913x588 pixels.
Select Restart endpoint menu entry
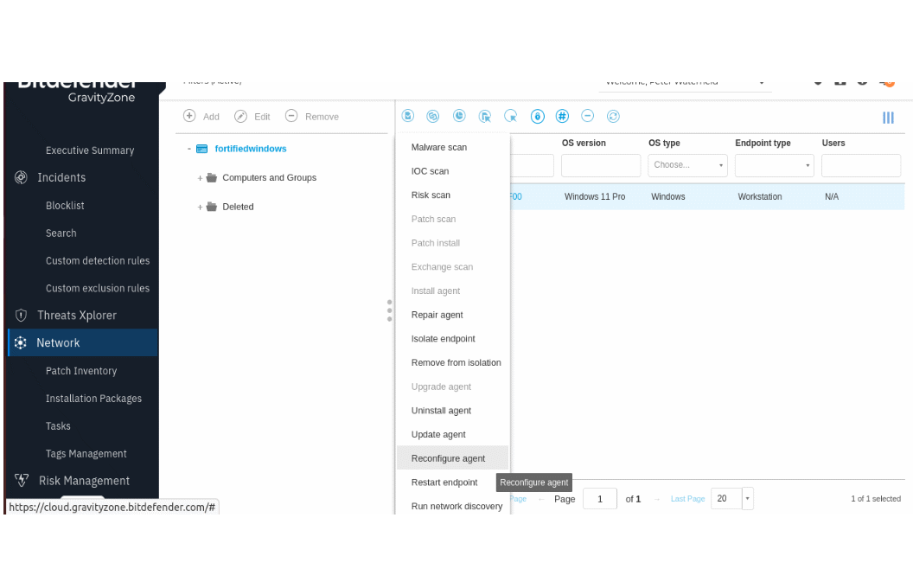(444, 482)
